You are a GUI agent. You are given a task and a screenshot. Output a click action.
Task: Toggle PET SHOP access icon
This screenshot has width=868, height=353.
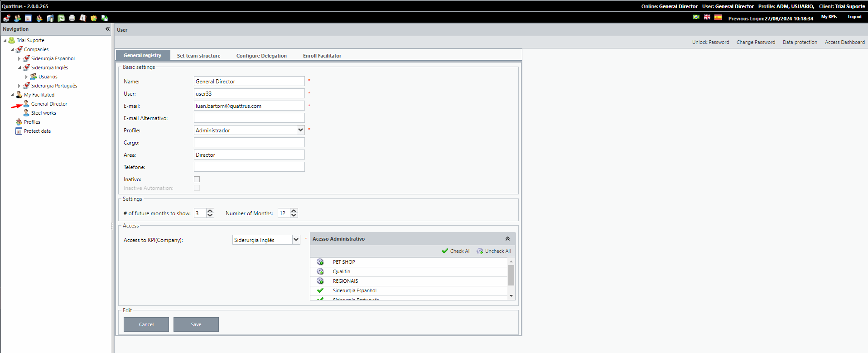click(x=320, y=262)
